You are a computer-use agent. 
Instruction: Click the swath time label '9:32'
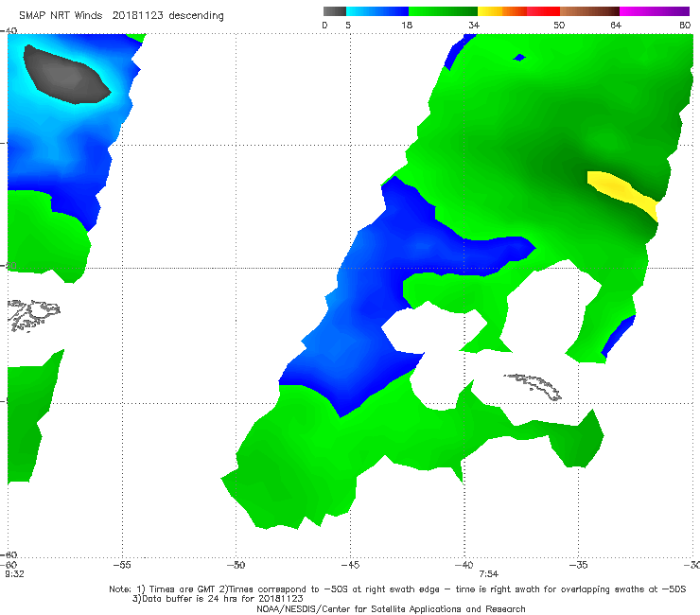14,573
